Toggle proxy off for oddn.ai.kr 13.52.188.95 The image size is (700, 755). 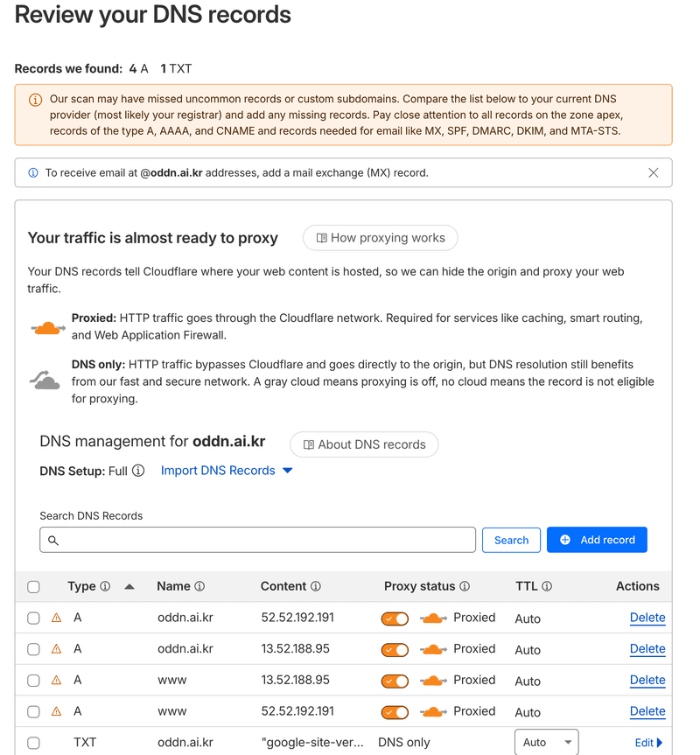click(395, 650)
